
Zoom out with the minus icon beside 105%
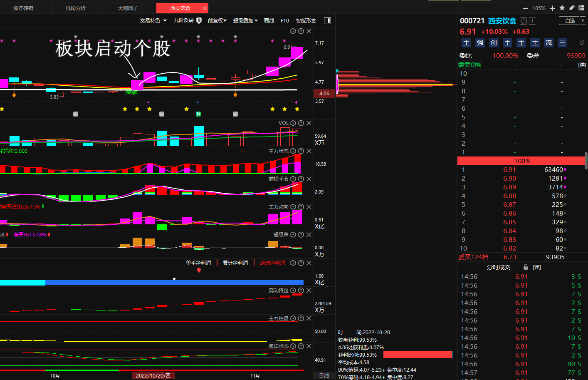tap(525, 8)
